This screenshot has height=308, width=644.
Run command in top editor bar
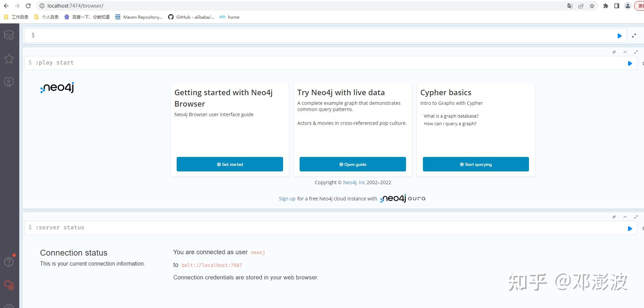[x=620, y=36]
